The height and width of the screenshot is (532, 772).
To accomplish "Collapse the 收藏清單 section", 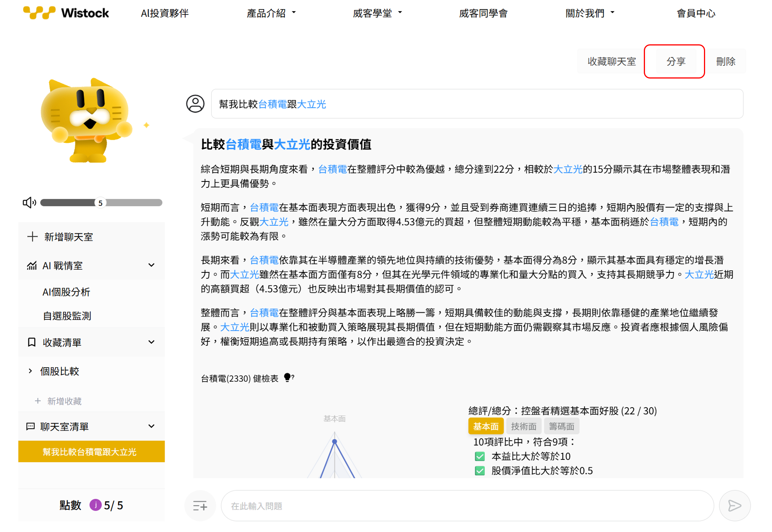I will (151, 342).
